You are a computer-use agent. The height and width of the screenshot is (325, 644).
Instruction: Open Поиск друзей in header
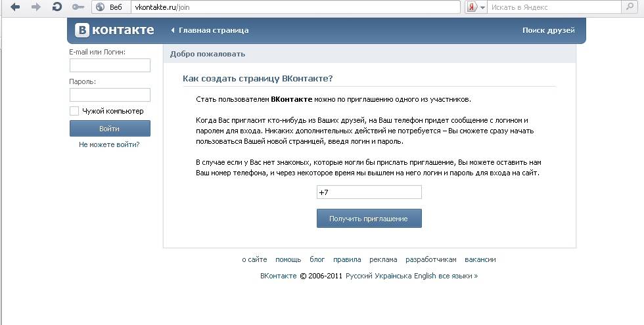(548, 30)
